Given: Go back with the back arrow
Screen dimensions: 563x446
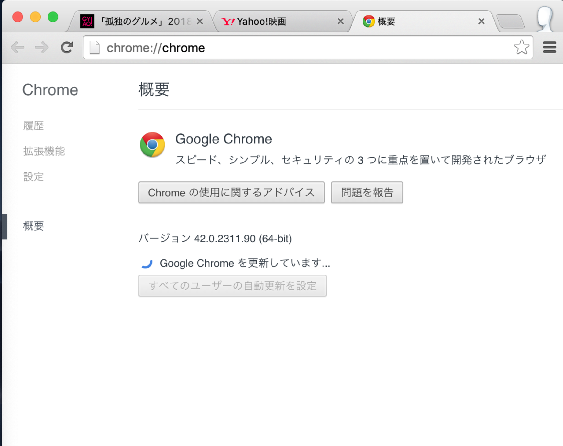Looking at the screenshot, I should click(17, 47).
